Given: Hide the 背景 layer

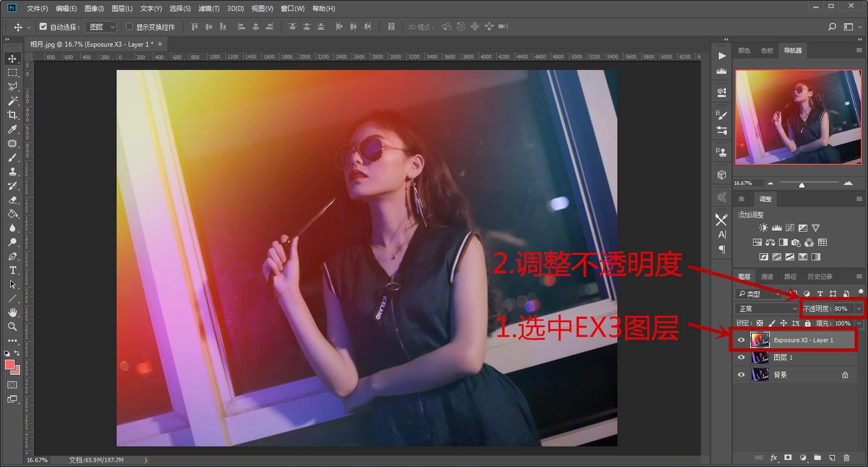Looking at the screenshot, I should pyautogui.click(x=741, y=375).
